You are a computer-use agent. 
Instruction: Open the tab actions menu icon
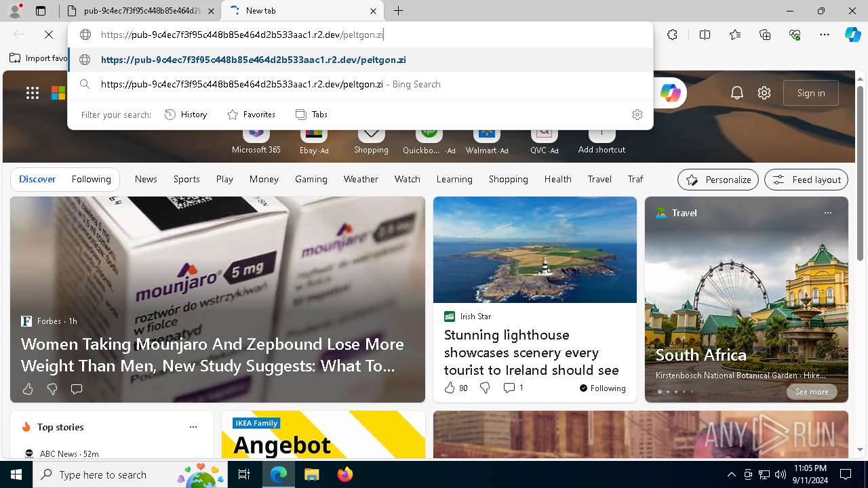click(41, 11)
